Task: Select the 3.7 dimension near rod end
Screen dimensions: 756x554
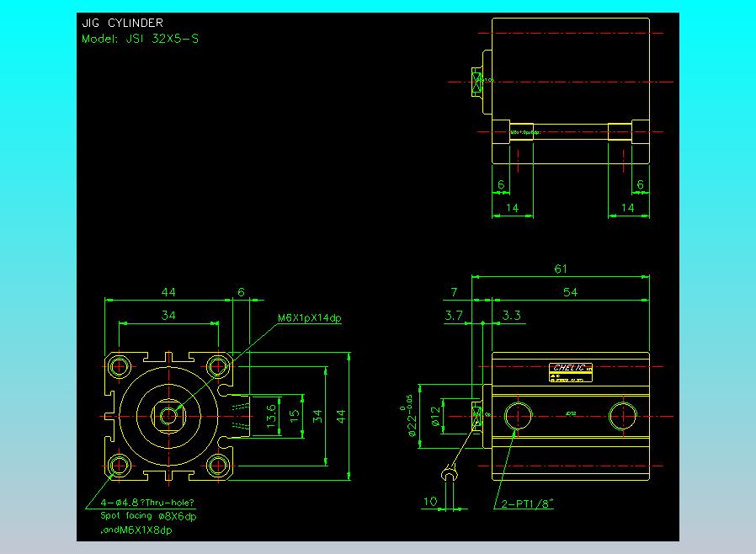Action: coord(454,316)
